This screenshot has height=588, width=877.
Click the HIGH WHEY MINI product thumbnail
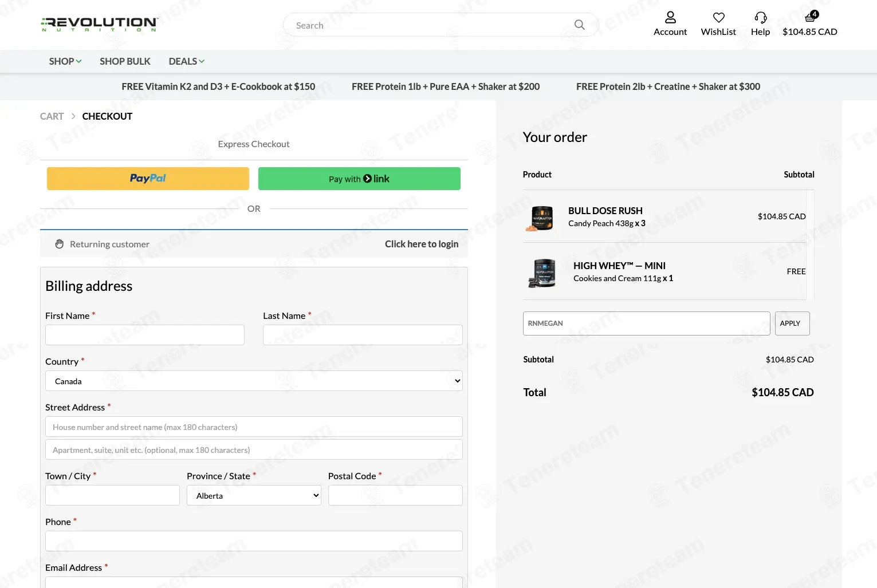[x=542, y=273]
